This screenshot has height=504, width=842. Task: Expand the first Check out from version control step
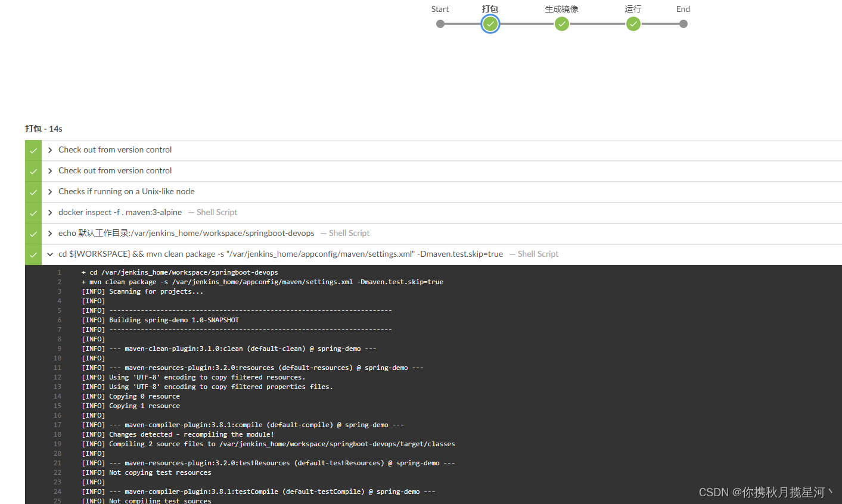click(50, 150)
